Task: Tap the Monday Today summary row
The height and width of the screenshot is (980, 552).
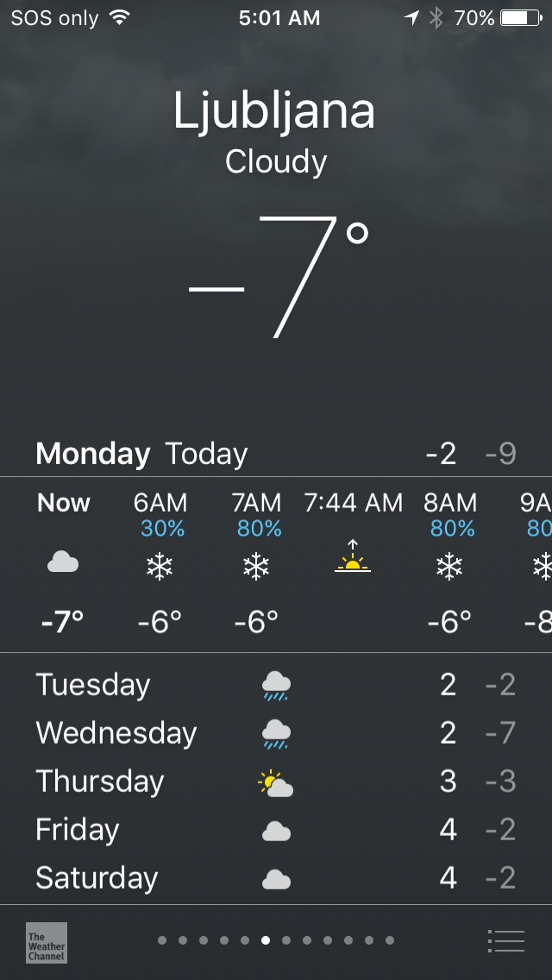Action: coord(276,454)
